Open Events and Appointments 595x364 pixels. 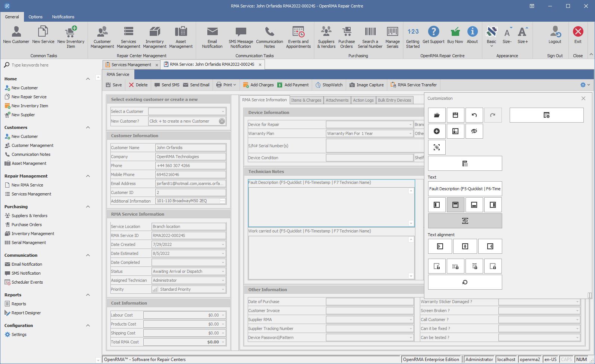click(x=298, y=37)
